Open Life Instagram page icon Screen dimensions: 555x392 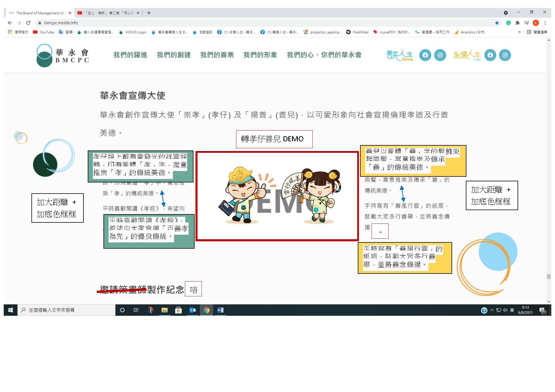pos(505,55)
